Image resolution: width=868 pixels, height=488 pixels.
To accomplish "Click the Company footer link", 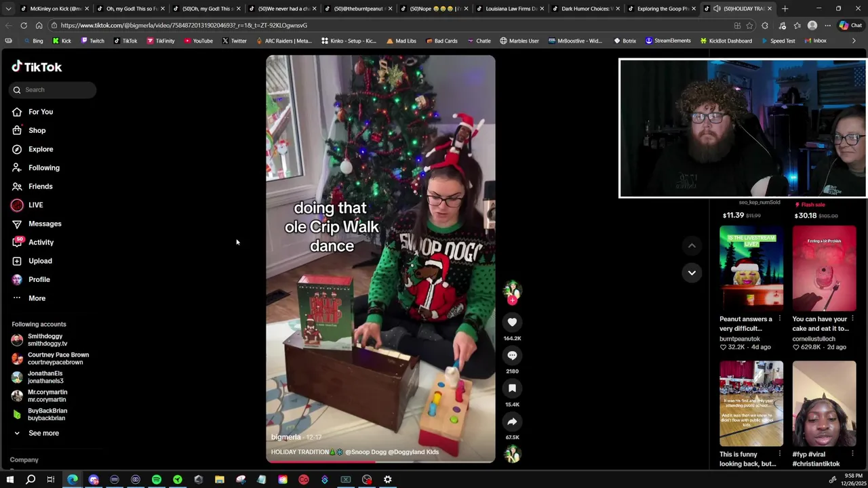I will click(x=24, y=460).
